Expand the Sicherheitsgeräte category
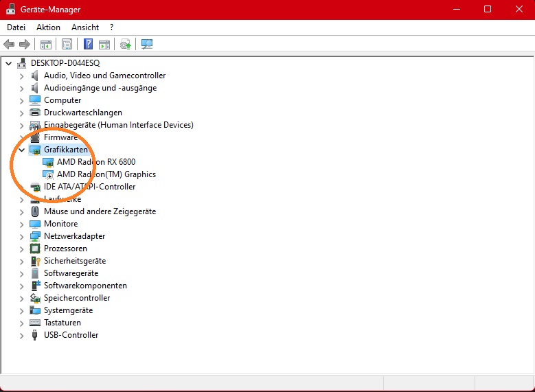535x392 pixels. [x=22, y=262]
